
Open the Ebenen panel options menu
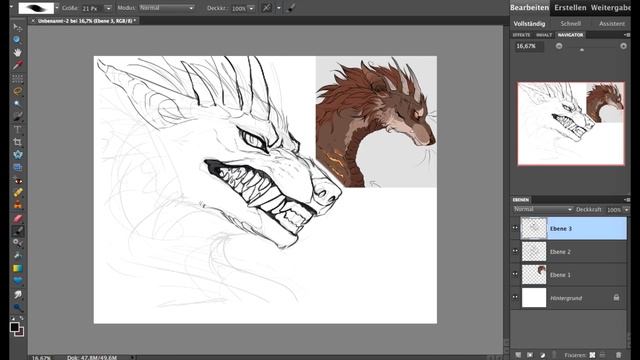coord(627,200)
